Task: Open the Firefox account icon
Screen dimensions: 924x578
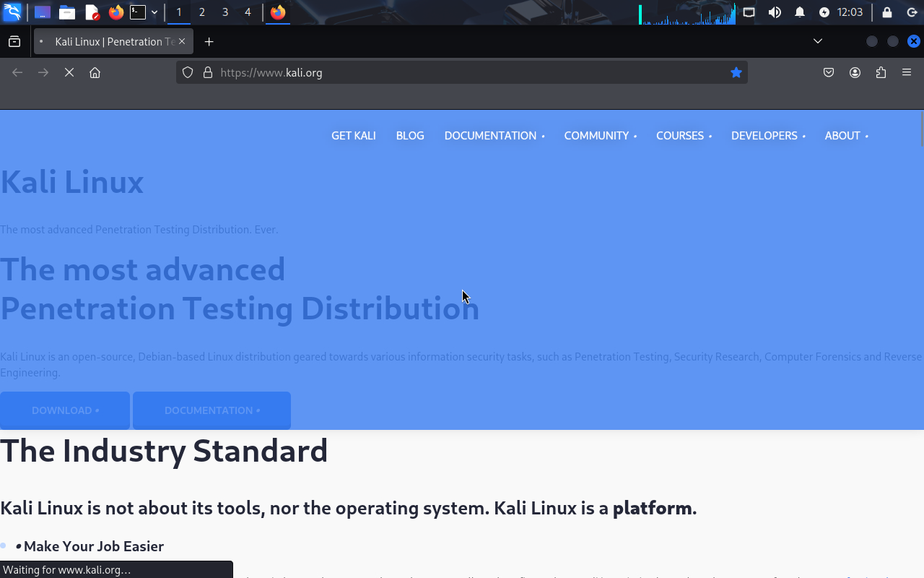Action: tap(855, 72)
